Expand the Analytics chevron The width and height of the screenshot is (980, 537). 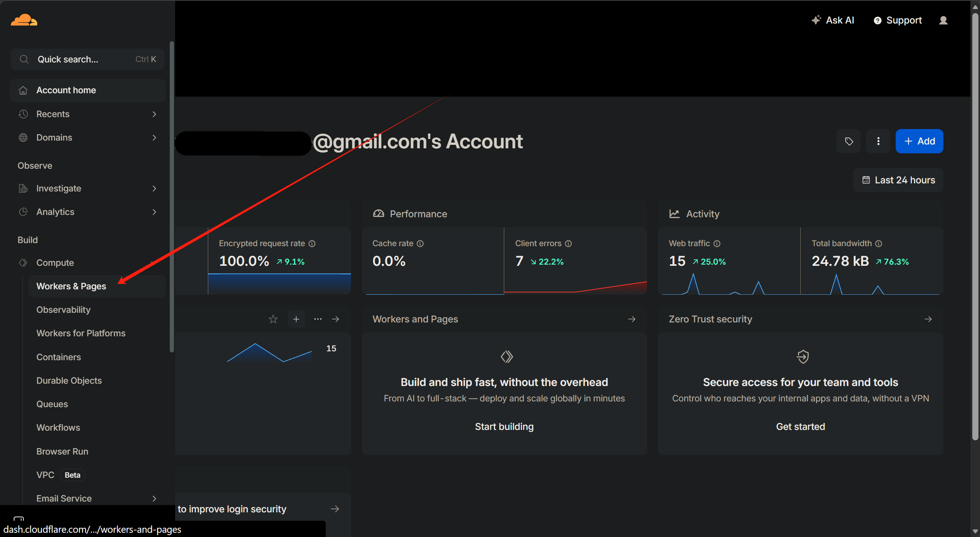coord(154,212)
